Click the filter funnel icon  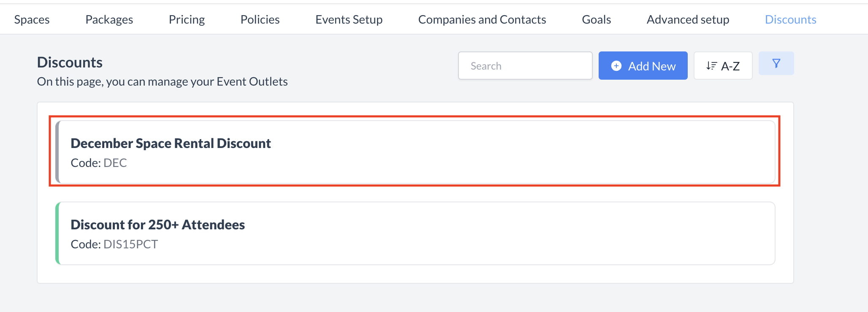click(776, 63)
